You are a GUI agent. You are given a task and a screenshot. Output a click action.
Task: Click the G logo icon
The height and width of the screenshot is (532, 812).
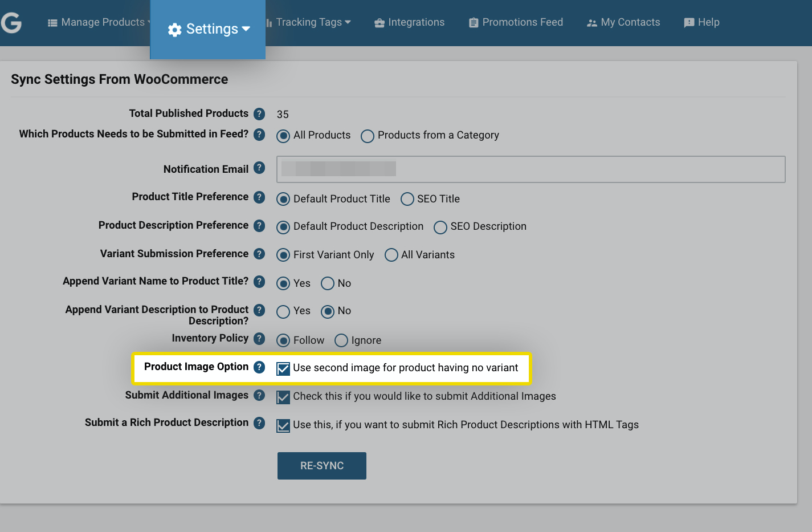pos(11,22)
